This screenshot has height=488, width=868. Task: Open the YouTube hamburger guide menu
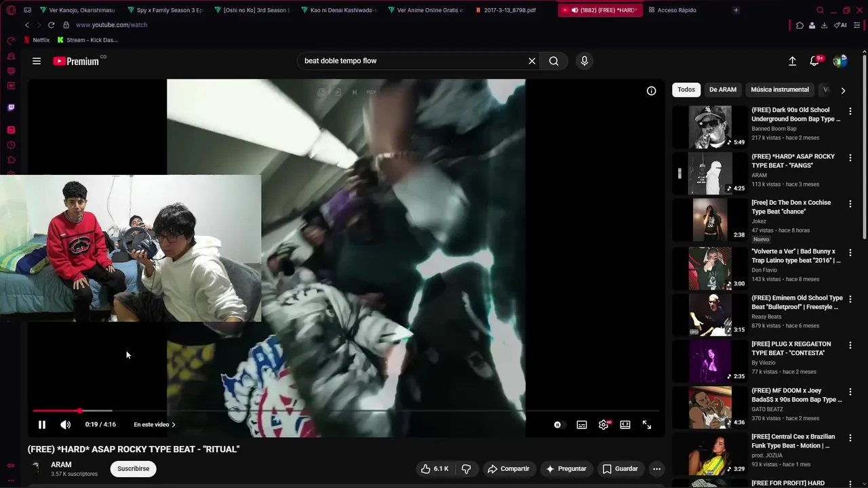tap(37, 61)
